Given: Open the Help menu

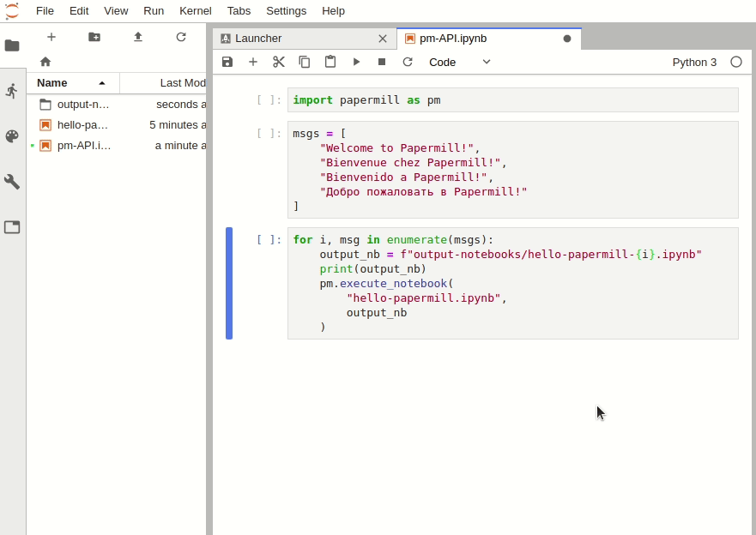Looking at the screenshot, I should coord(333,10).
